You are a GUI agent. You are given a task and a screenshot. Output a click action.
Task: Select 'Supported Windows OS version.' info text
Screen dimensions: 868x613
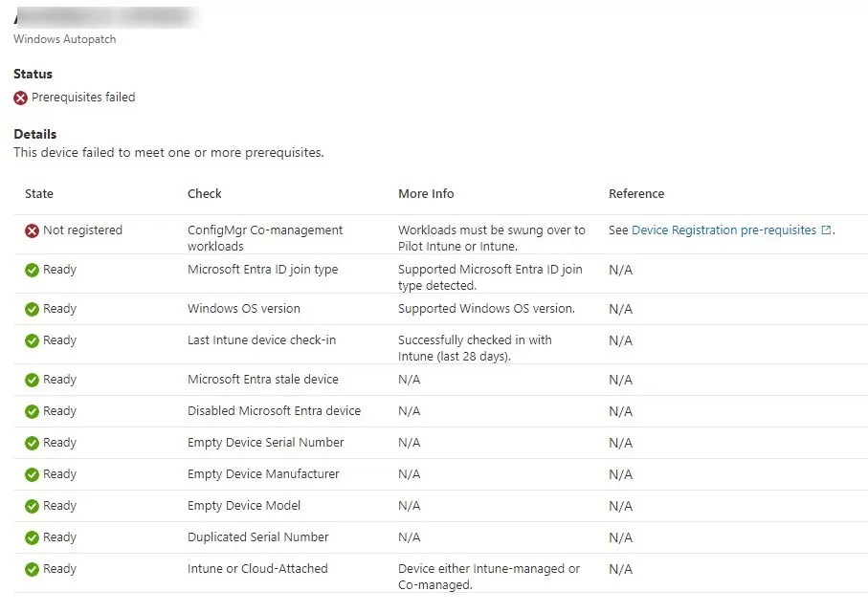486,309
